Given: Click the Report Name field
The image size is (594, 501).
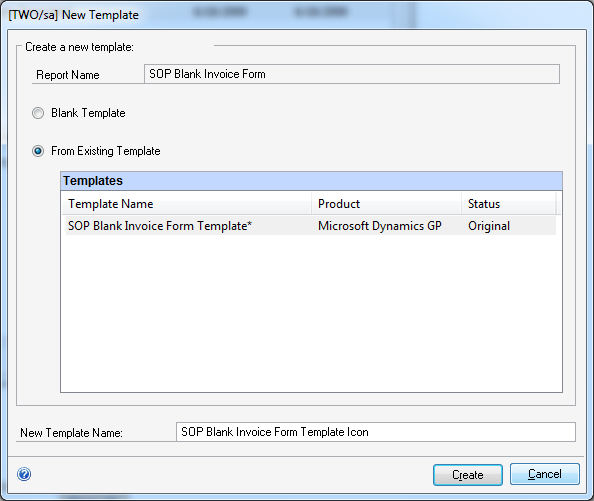Looking at the screenshot, I should [x=352, y=74].
